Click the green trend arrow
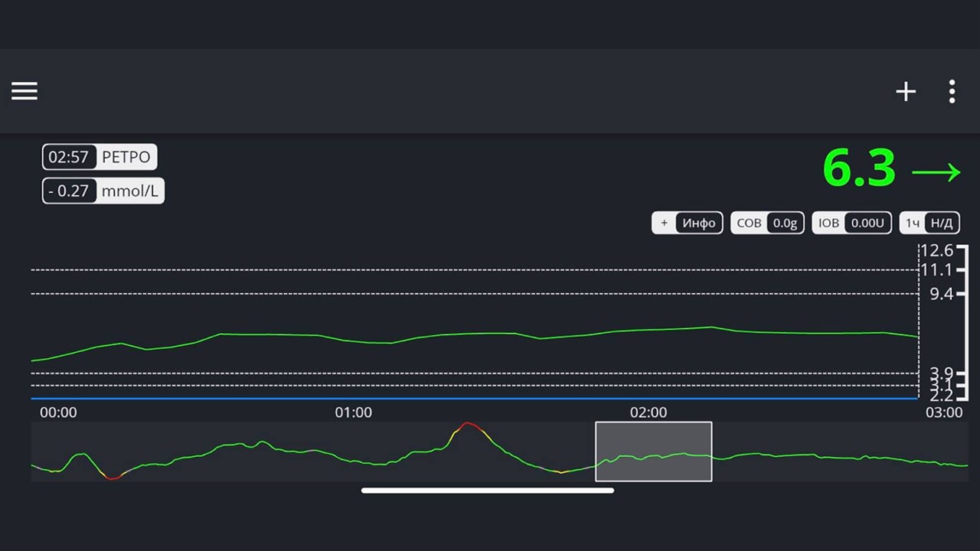Image resolution: width=980 pixels, height=551 pixels. (x=936, y=172)
